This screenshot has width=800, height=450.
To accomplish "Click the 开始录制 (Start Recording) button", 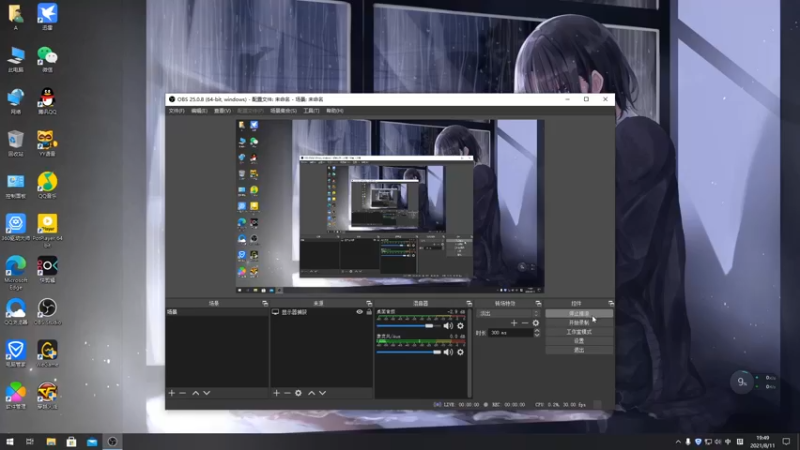I will (579, 322).
